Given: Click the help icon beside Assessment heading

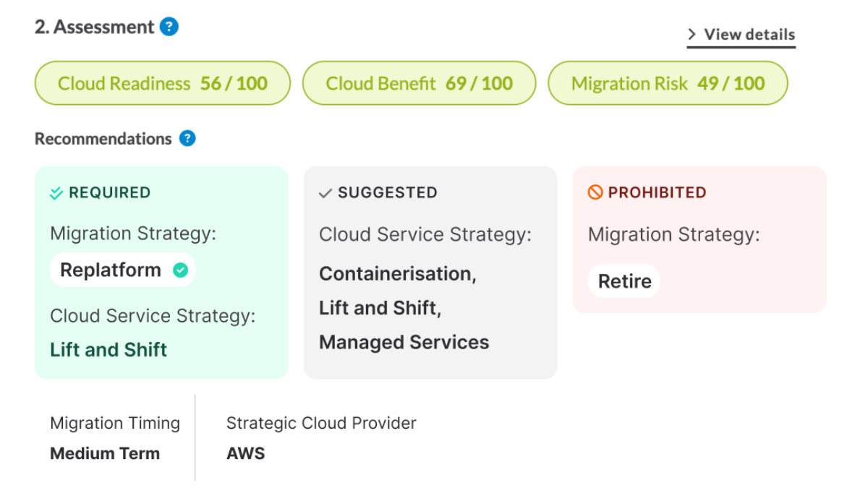Looking at the screenshot, I should coord(169,27).
